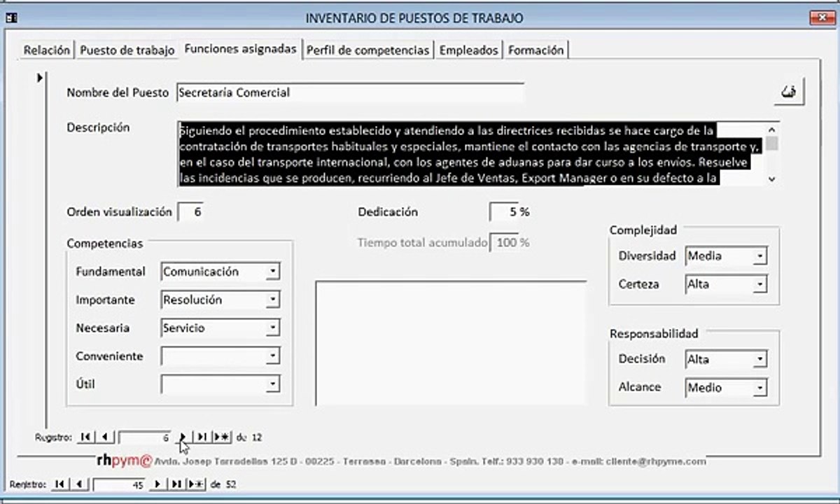Screen dimensions: 840x504
Task: Open the Perfil de competencias tab
Action: pos(368,50)
